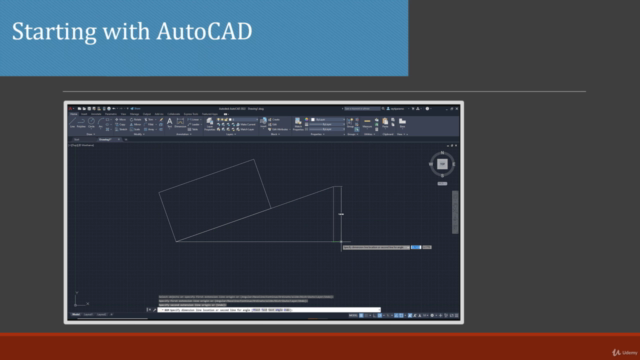Image resolution: width=640 pixels, height=360 pixels.
Task: Expand the Utilities panel title
Action: coord(369,134)
